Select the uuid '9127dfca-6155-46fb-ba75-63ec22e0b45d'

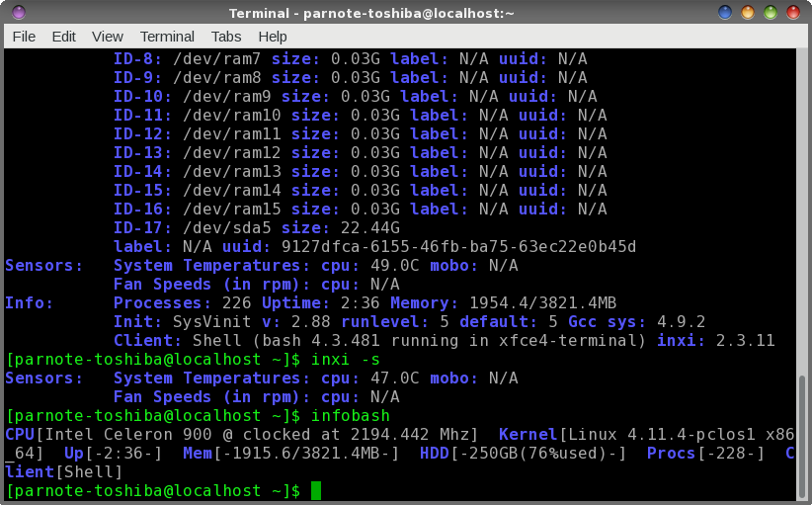pyautogui.click(x=458, y=246)
